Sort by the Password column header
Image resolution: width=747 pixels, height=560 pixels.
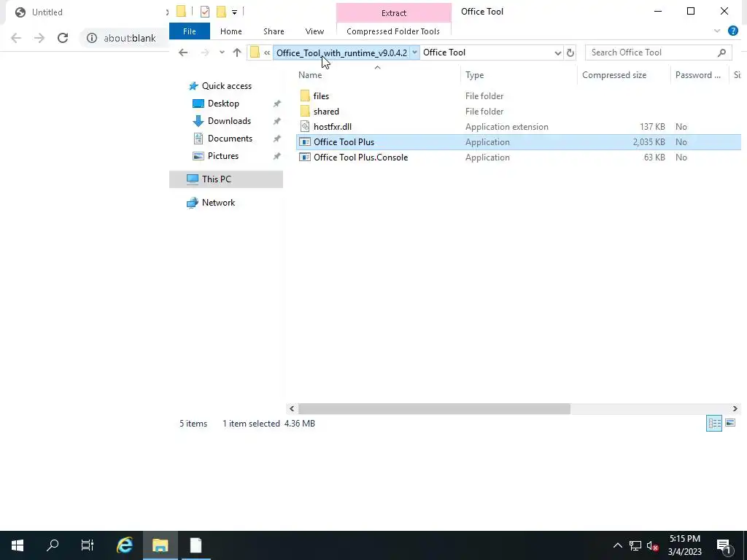click(x=698, y=75)
